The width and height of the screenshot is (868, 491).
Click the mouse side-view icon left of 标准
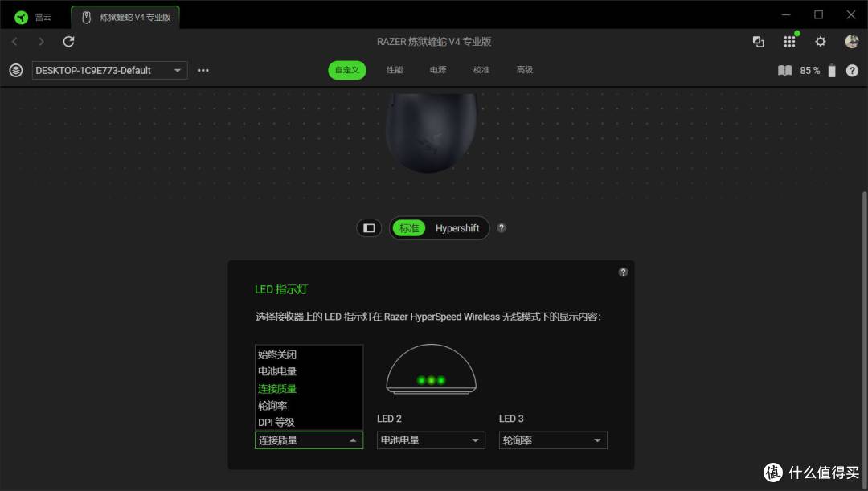point(369,227)
